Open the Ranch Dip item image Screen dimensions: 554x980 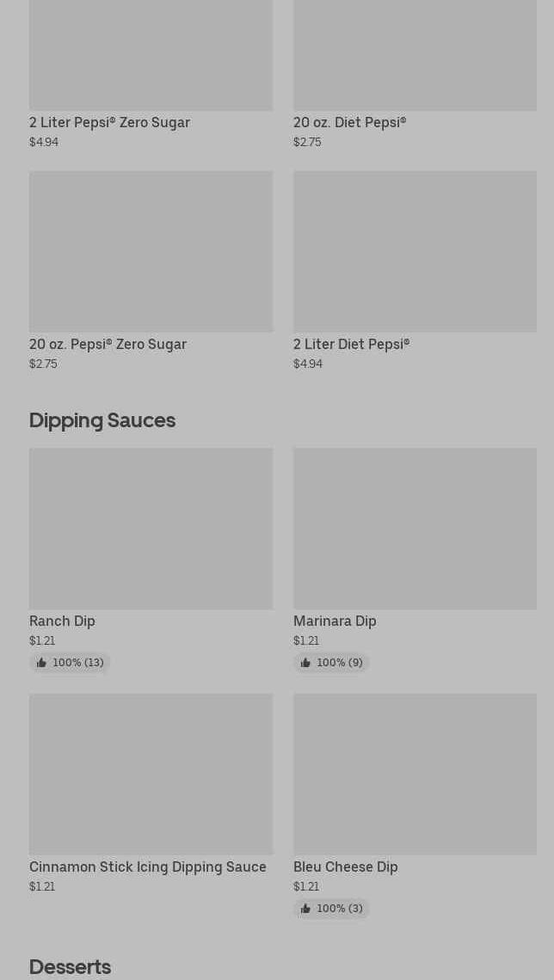(x=151, y=528)
